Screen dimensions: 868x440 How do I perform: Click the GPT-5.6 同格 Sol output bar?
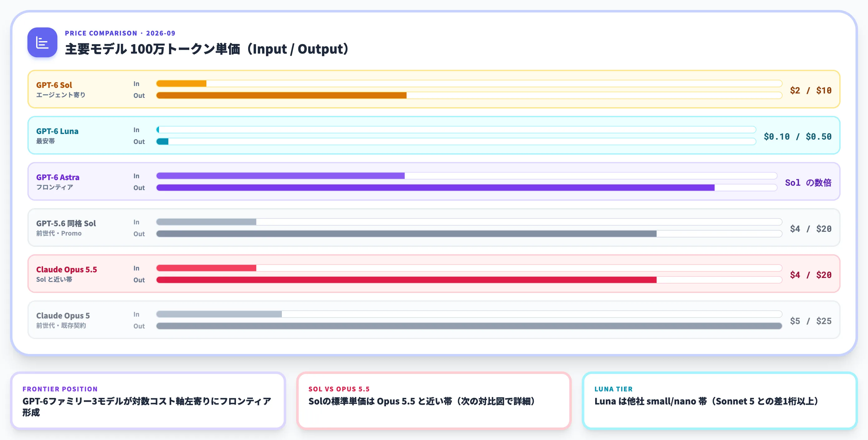469,234
